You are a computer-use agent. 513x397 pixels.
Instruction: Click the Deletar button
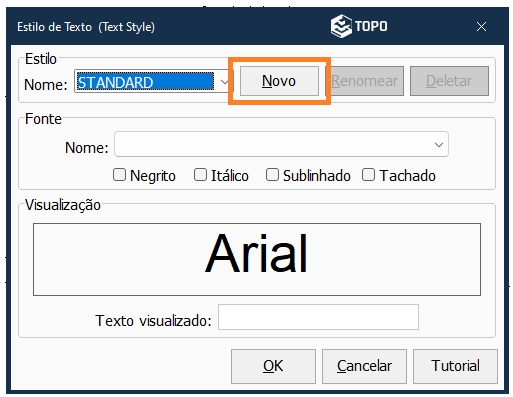pos(449,81)
